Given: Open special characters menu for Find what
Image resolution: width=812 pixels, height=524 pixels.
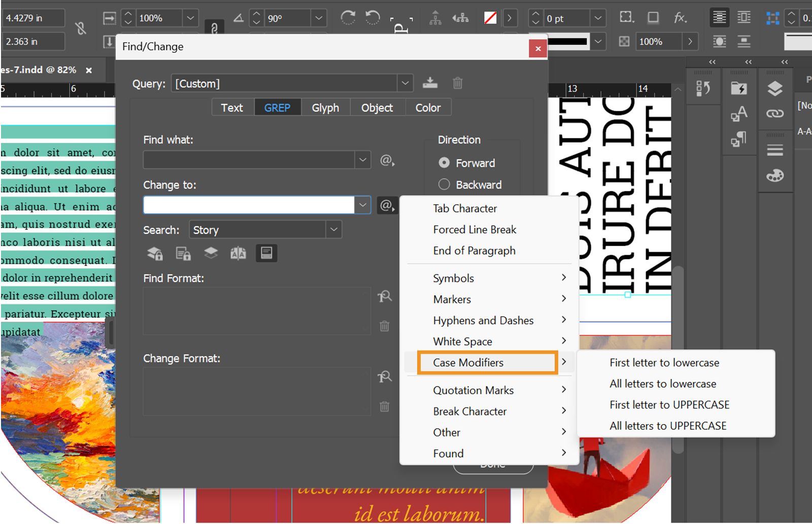Looking at the screenshot, I should click(387, 160).
